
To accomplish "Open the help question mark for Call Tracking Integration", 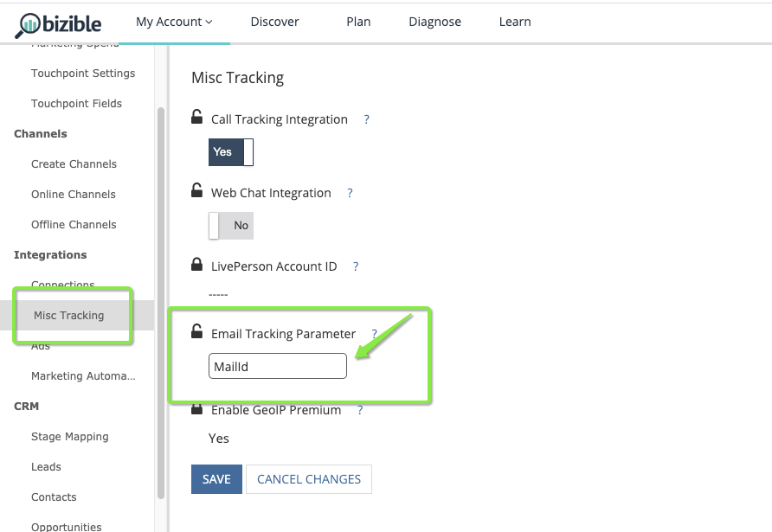I will (x=366, y=119).
